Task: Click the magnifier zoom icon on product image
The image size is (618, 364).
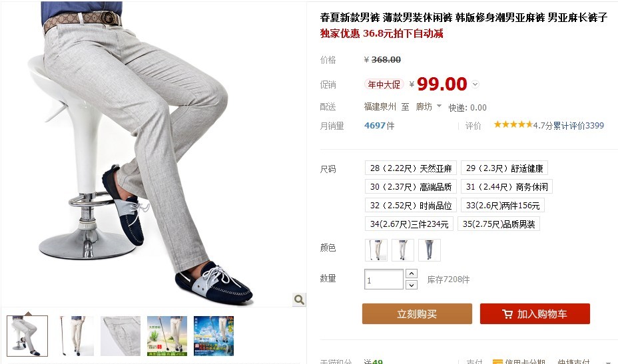Action: 299,300
